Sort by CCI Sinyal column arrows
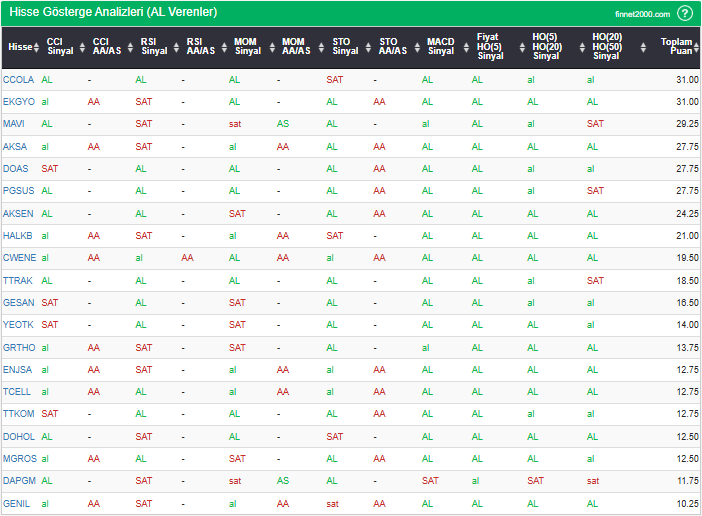702x516 pixels. 78,47
